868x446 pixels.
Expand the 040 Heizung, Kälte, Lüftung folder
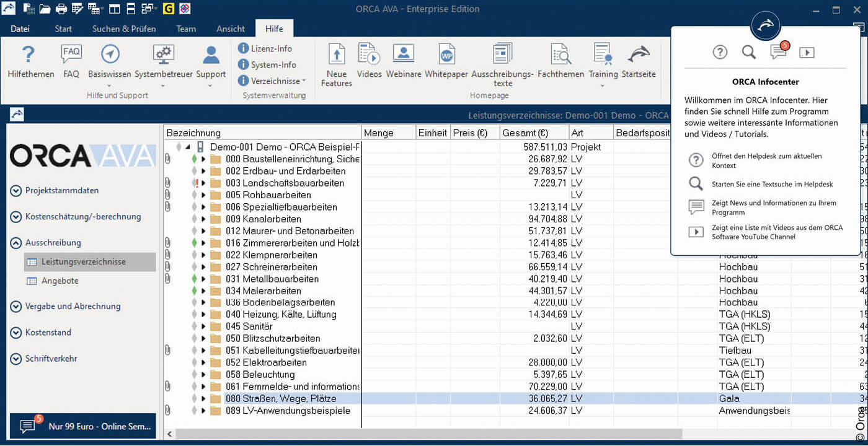click(x=203, y=315)
